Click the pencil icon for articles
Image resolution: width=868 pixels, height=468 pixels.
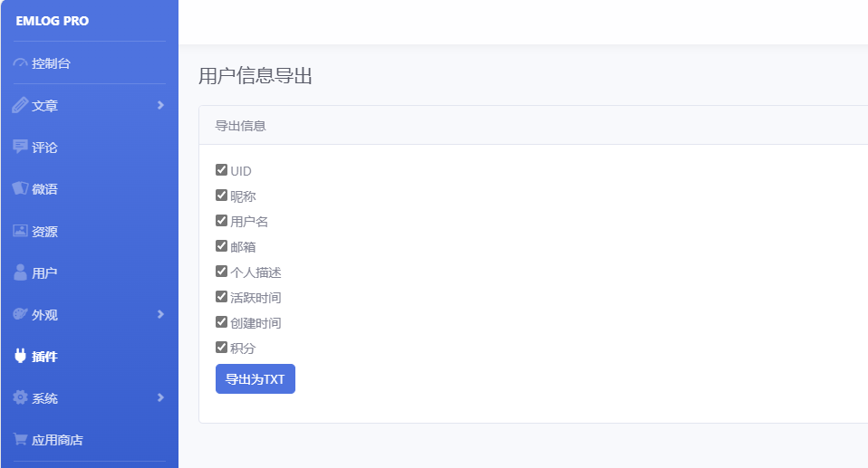click(20, 106)
